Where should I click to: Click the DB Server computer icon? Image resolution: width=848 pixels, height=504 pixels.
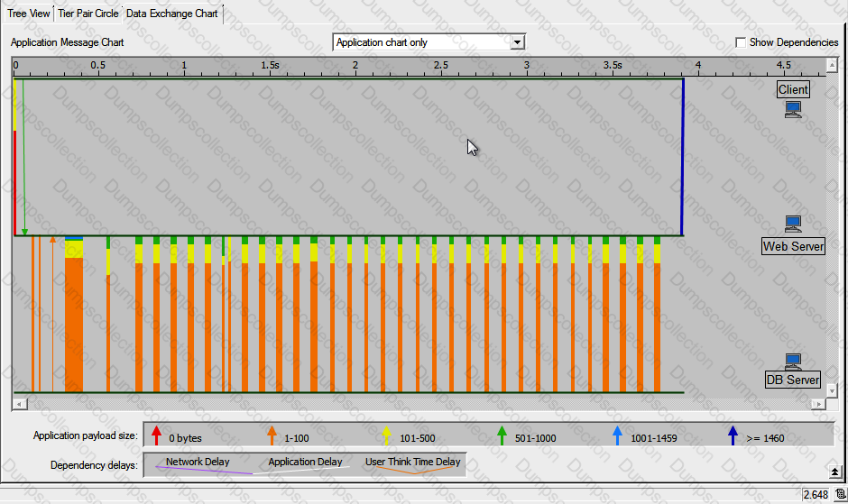[x=793, y=362]
